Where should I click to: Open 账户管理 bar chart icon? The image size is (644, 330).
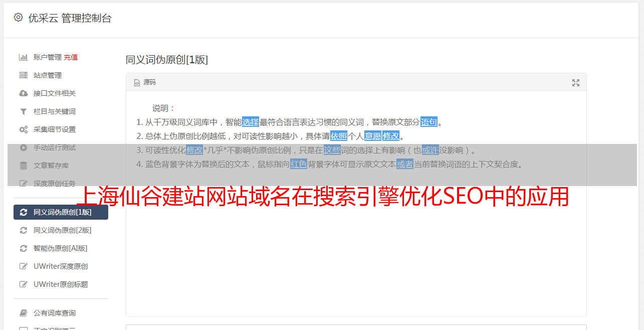point(23,57)
